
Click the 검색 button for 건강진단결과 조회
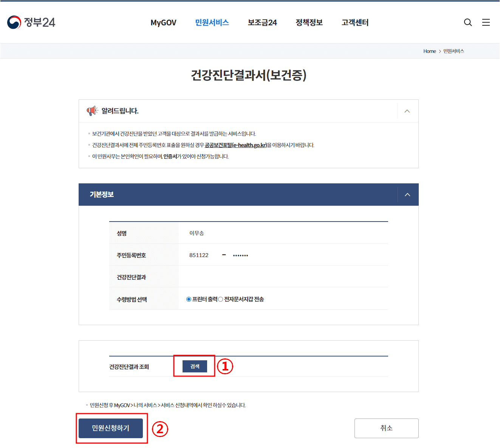tap(194, 366)
